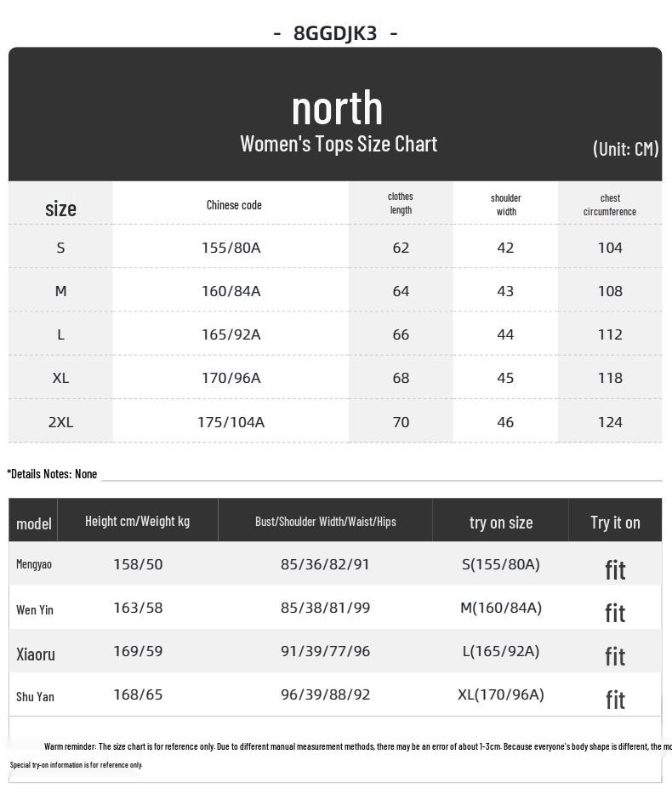Viewport: 672px width, 800px height.
Task: Select the Women's Tops Size Chart subtitle
Action: pyautogui.click(x=339, y=144)
